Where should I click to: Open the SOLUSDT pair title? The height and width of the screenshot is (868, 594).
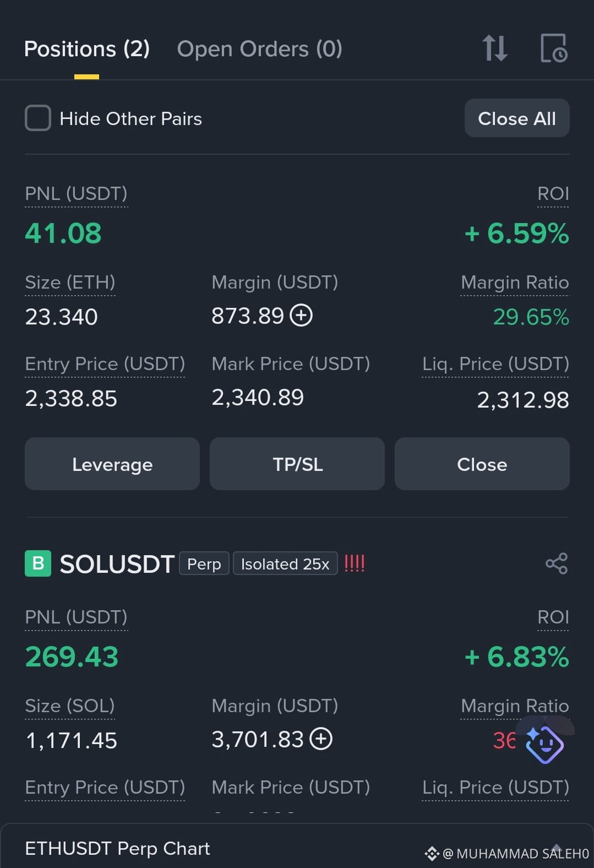tap(117, 564)
